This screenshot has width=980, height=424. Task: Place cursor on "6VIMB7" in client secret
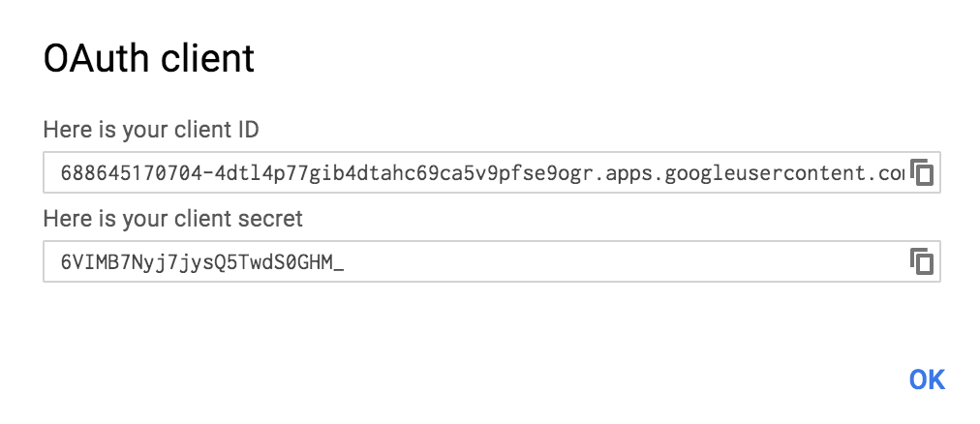[x=96, y=261]
